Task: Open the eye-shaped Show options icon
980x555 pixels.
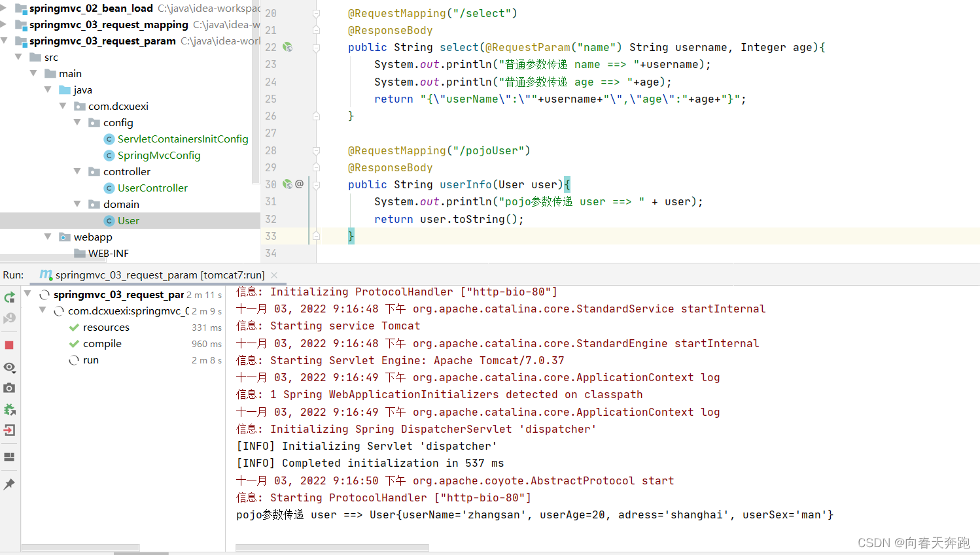Action: 9,367
